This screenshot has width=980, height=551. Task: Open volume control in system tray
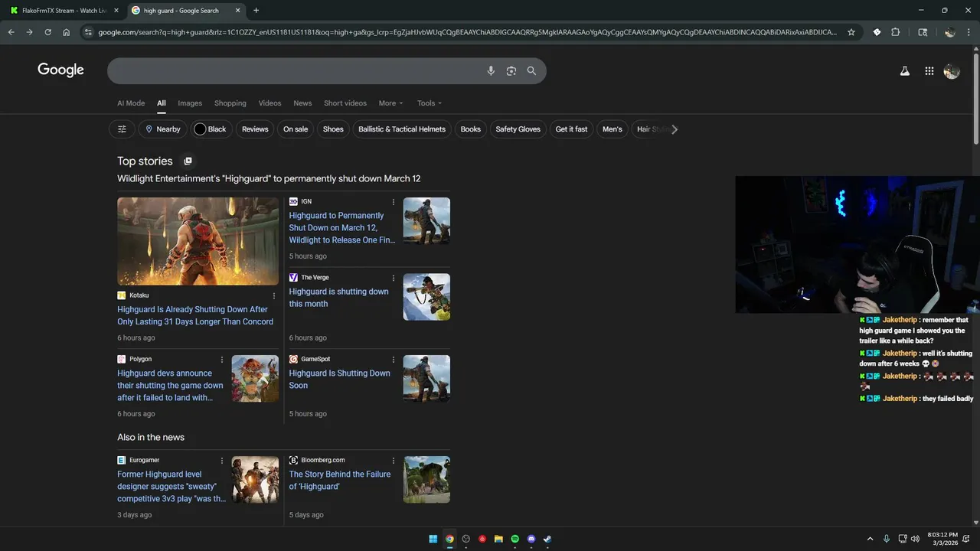click(x=915, y=539)
